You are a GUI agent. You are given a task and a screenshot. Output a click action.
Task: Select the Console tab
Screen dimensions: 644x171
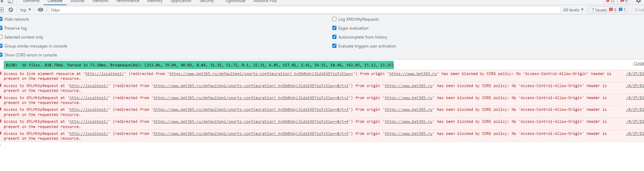[x=55, y=1]
